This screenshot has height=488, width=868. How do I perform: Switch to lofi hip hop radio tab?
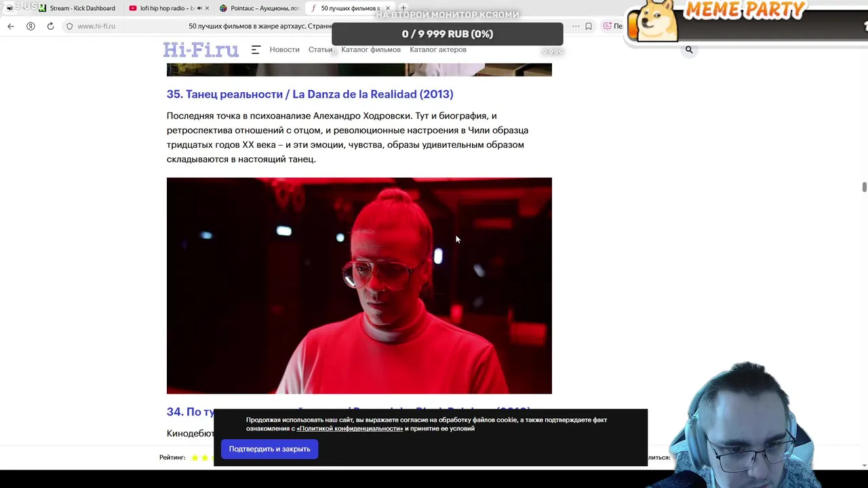coord(168,8)
